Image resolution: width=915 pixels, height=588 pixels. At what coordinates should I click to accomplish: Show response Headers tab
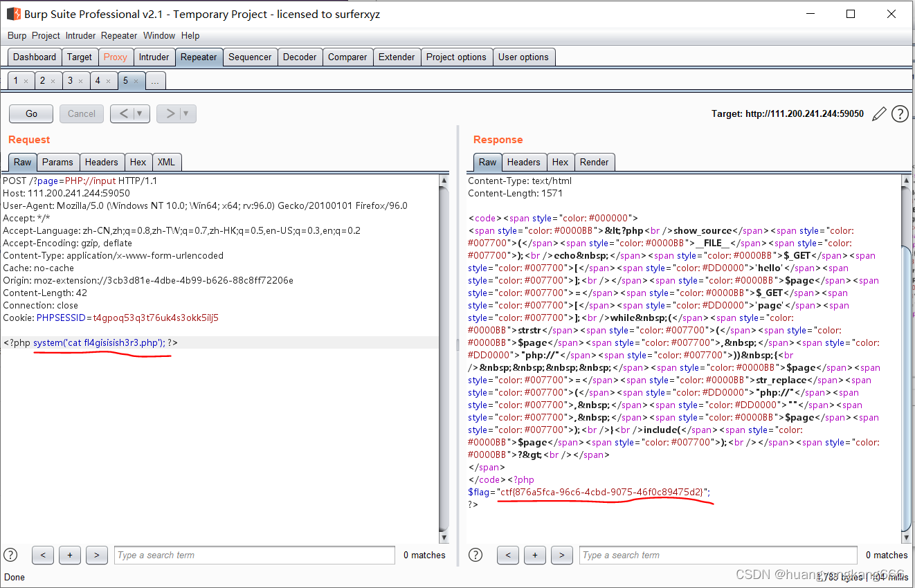524,162
